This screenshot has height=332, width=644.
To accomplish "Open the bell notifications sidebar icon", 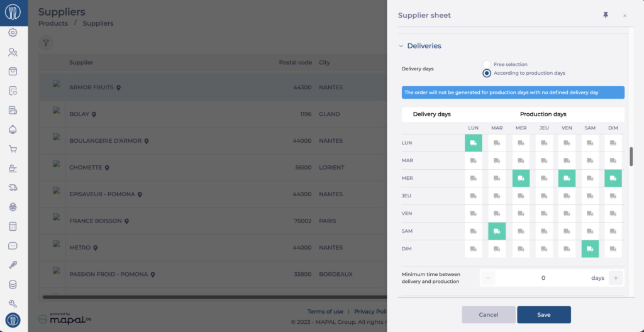I will point(13,130).
